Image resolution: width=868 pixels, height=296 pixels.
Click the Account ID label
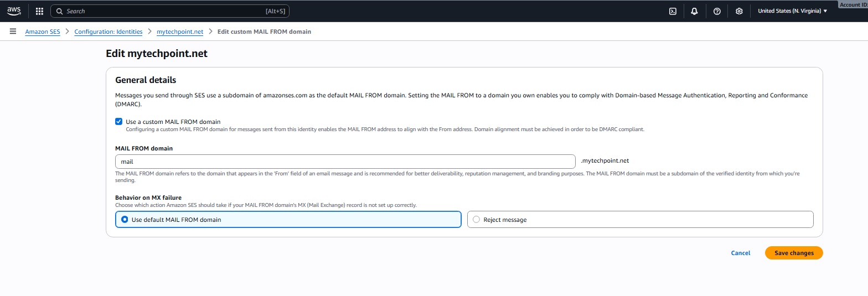tap(853, 4)
